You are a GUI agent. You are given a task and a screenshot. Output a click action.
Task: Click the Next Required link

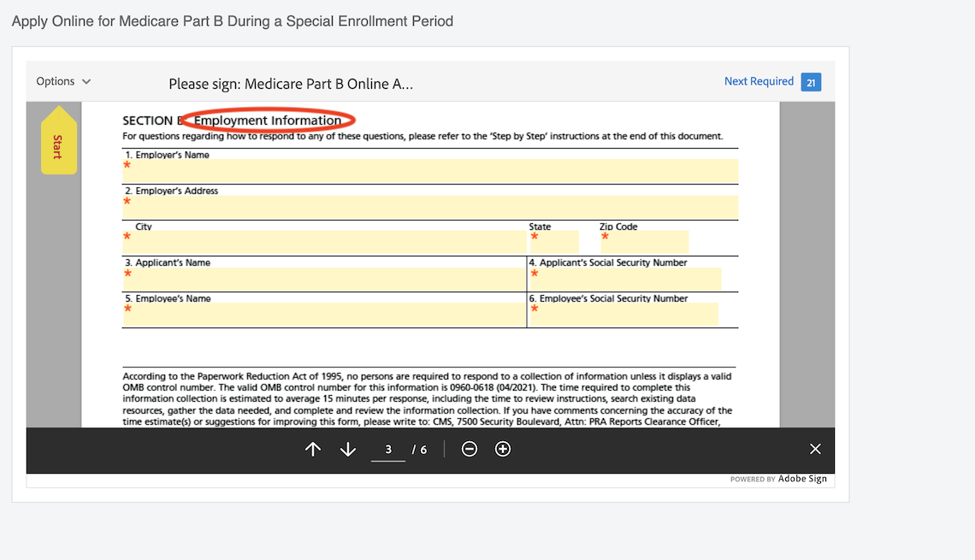(759, 81)
